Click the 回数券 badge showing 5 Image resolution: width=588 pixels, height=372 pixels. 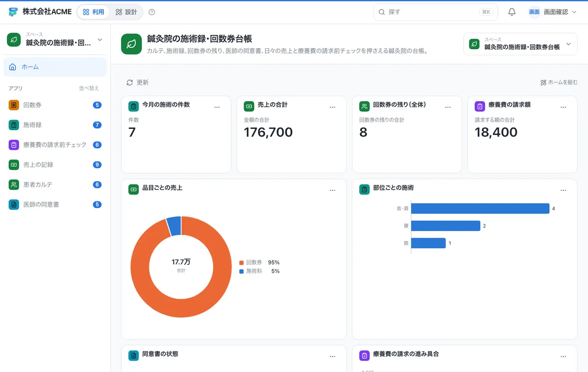(97, 105)
